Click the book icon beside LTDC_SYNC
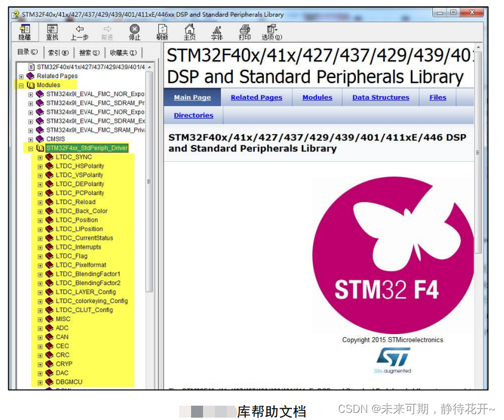The image size is (504, 420). [x=49, y=157]
